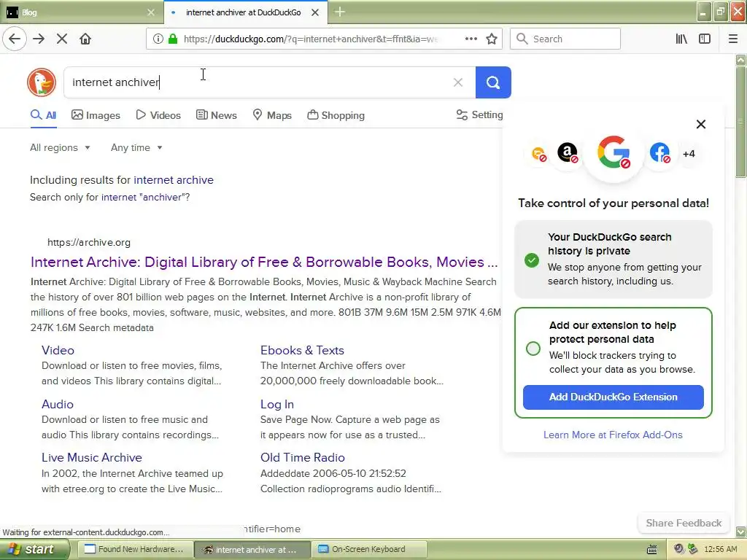
Task: Click the Share Feedback button
Action: (684, 523)
